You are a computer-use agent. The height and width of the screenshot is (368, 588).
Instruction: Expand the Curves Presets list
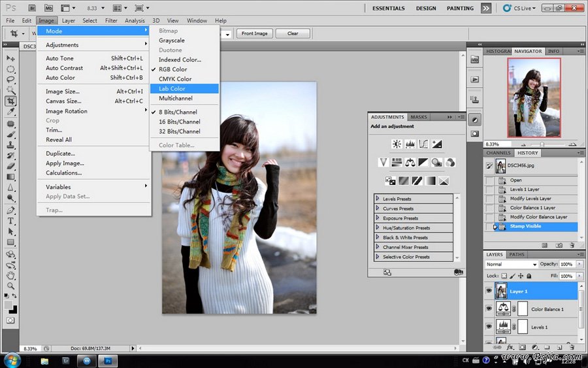point(378,209)
